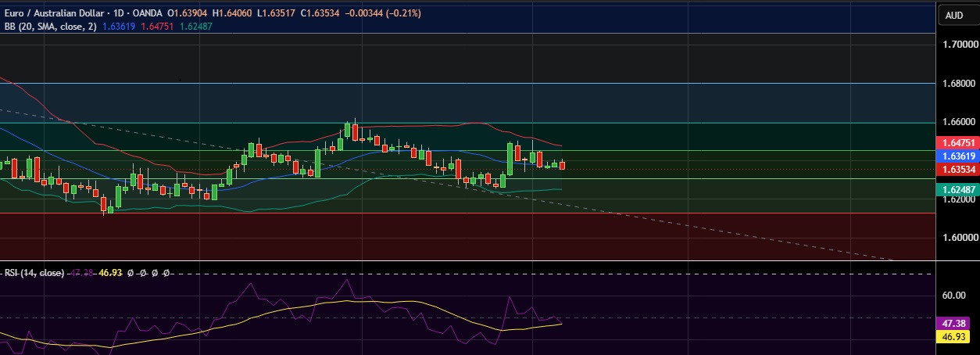Click green 1.62487 lower band price tag

coord(957,189)
